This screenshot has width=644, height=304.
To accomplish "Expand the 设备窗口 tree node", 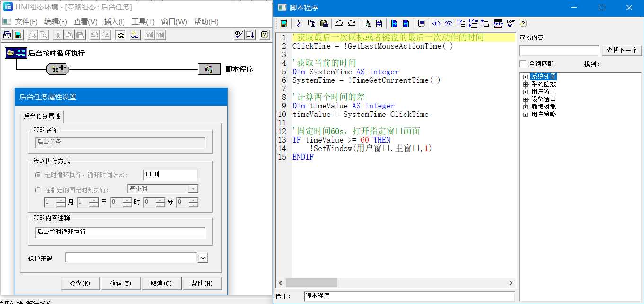I will [525, 99].
